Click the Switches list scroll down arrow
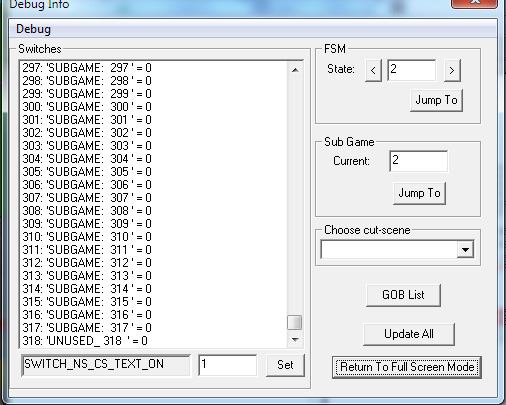Viewport: 506px width, 405px height. click(295, 339)
